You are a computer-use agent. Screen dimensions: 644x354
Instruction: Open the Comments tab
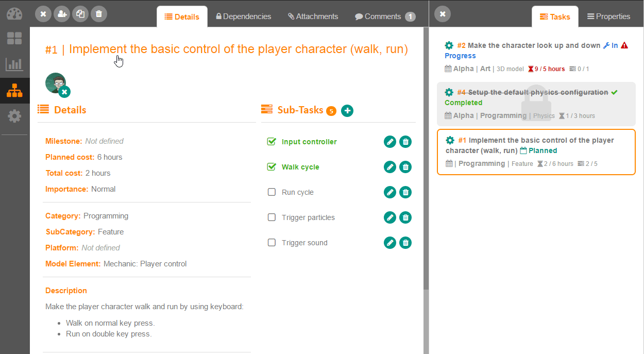click(x=384, y=16)
